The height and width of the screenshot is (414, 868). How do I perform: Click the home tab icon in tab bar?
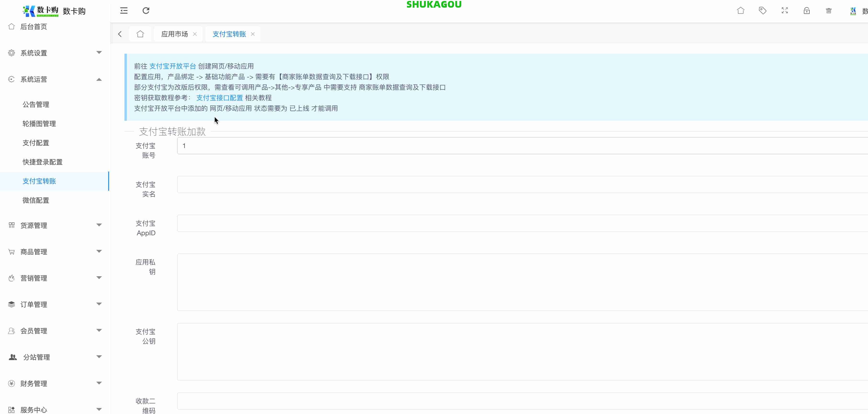click(x=140, y=34)
